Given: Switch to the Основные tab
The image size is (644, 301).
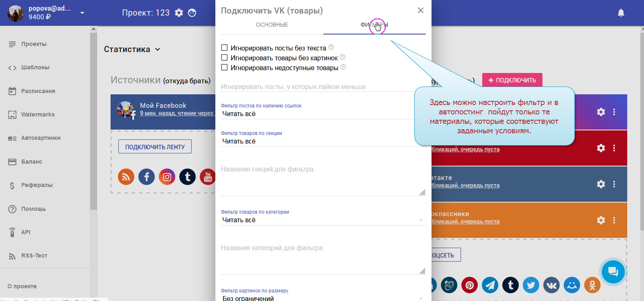Looking at the screenshot, I should click(x=272, y=25).
